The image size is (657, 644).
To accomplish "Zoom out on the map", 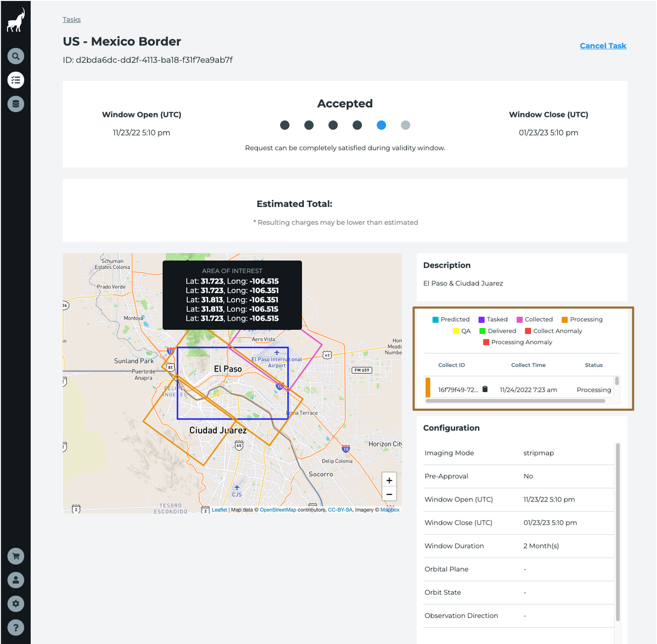I will click(389, 494).
